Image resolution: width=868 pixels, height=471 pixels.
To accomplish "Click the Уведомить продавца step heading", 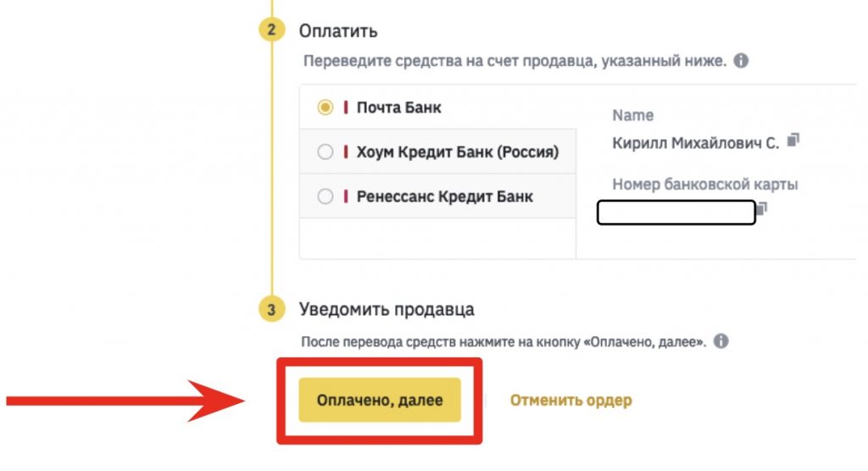I will (387, 309).
